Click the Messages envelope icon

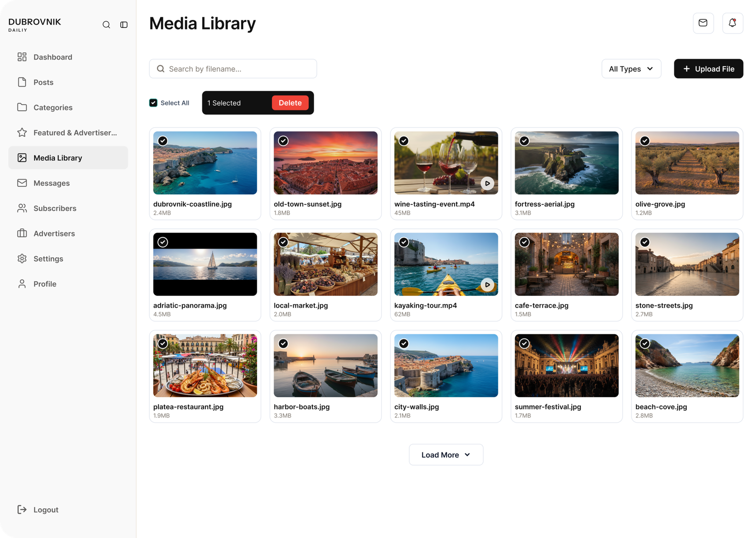[x=22, y=183]
